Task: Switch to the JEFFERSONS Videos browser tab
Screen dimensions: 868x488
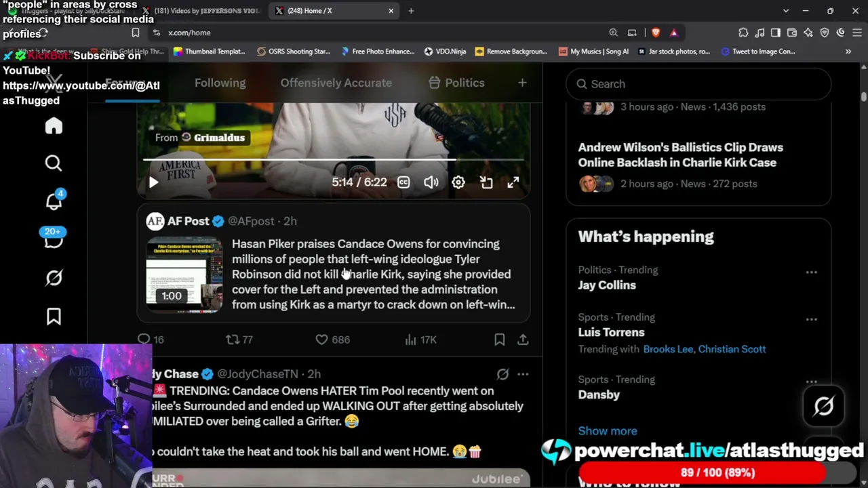Action: click(200, 11)
